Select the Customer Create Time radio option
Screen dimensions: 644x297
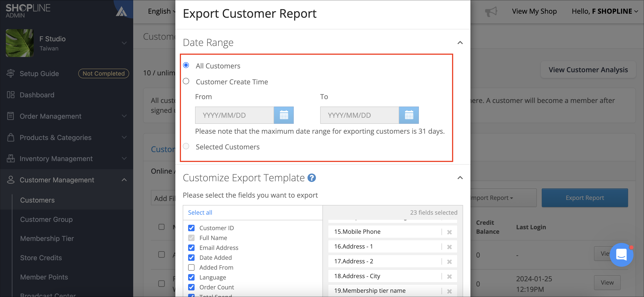(x=186, y=81)
